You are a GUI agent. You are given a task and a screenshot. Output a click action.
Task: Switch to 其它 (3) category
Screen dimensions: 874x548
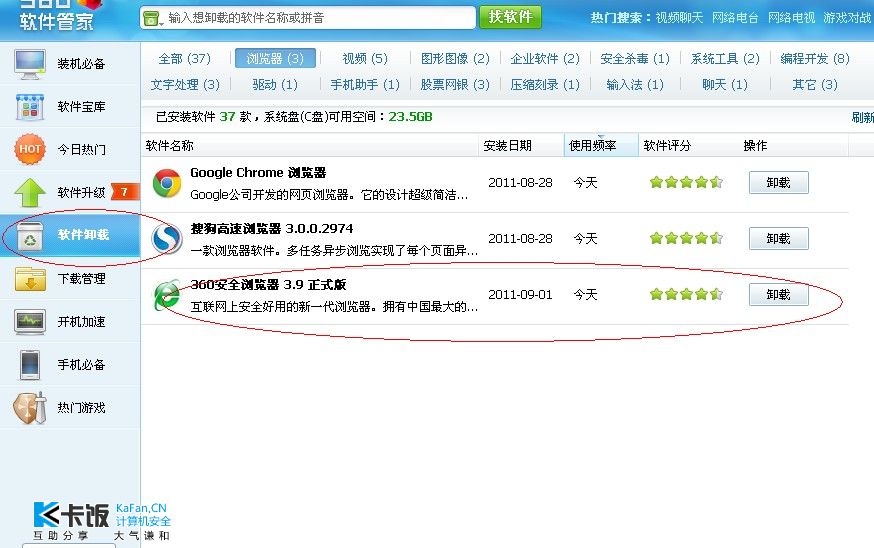pos(815,85)
